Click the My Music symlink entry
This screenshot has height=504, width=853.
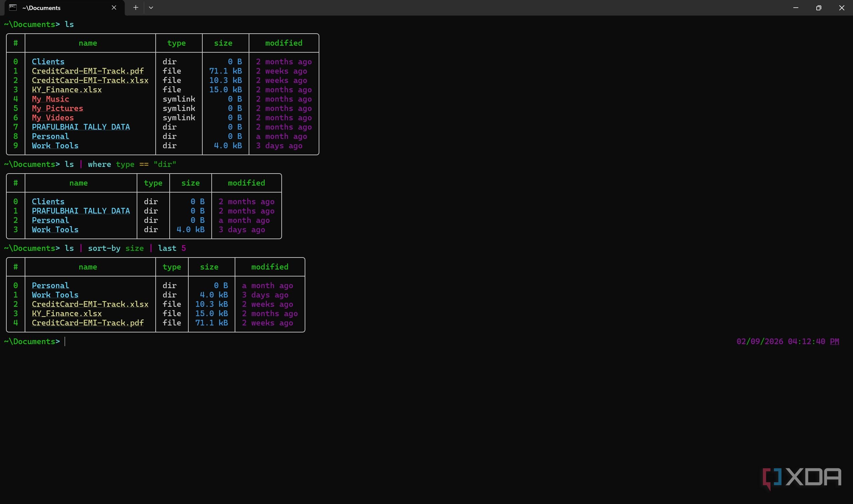tap(50, 99)
